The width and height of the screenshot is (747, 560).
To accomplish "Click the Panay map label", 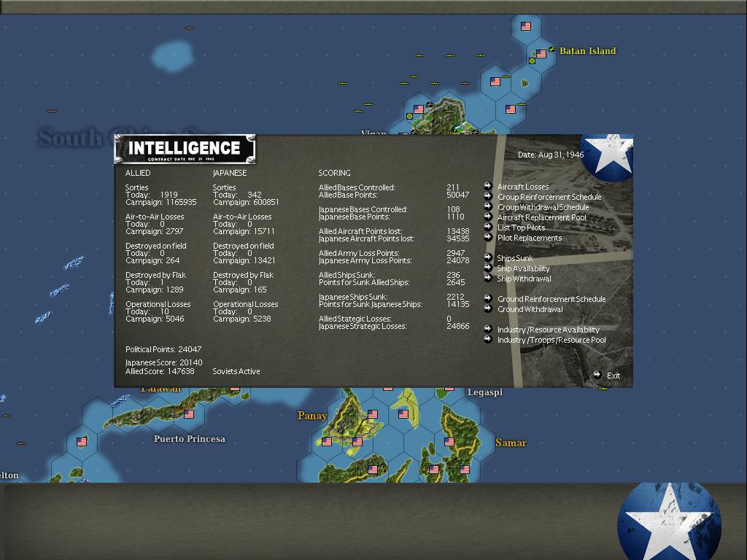I will [x=312, y=416].
